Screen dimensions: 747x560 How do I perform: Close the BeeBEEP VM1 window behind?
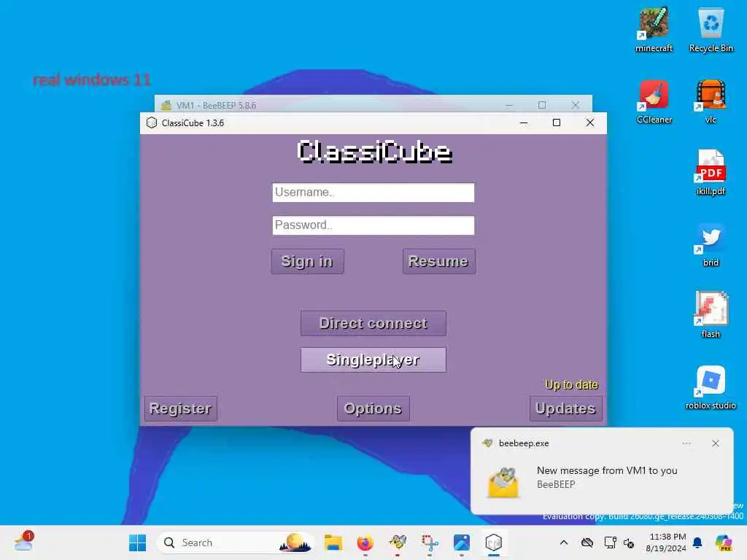576,105
